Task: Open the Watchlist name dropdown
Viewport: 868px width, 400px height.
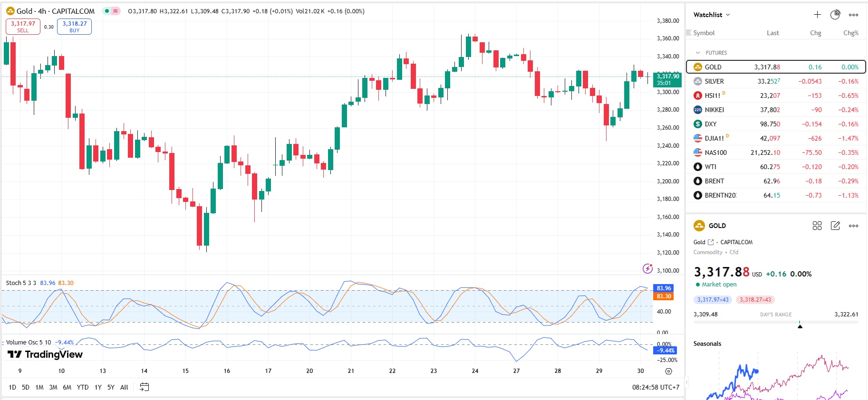Action: tap(712, 15)
